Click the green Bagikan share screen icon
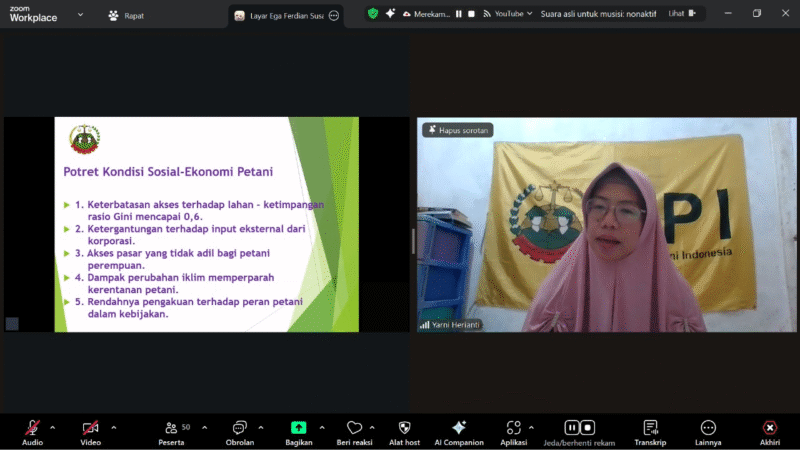800x450 pixels. [298, 427]
